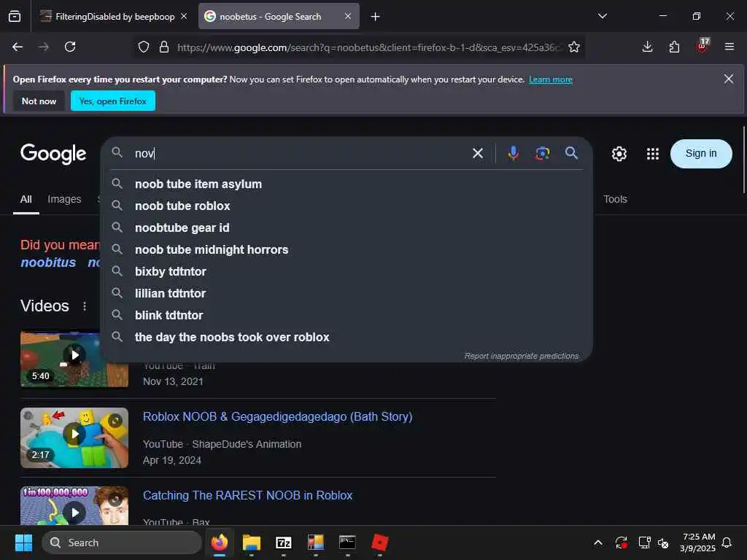Viewport: 747px width, 560px height.
Task: Open the uBlock extension with badge 17
Action: (703, 45)
